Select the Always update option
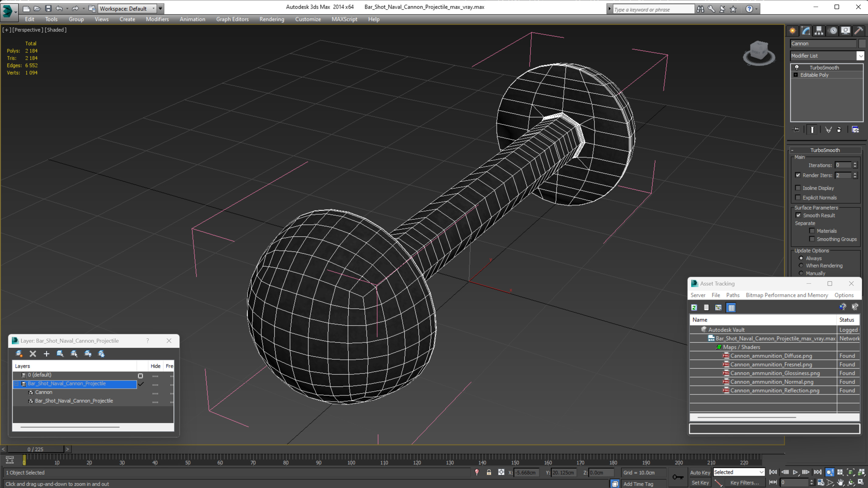Viewport: 868px width, 488px height. click(x=801, y=258)
